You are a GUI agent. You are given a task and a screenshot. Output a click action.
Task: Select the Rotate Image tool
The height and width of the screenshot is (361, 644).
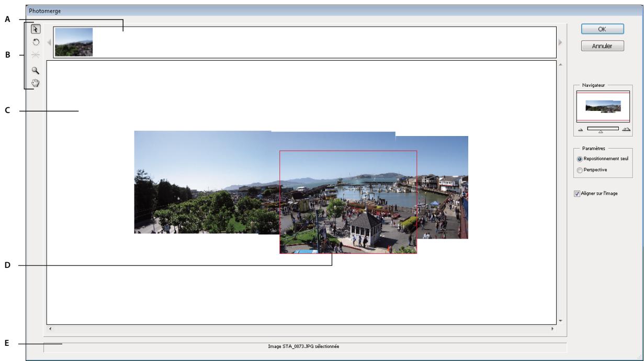click(x=36, y=42)
